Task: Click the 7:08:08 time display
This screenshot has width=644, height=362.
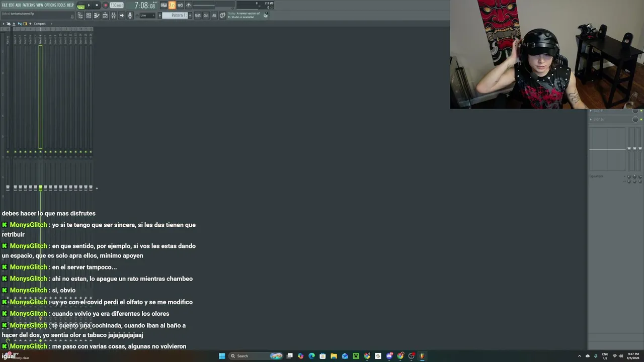Action: [x=144, y=6]
